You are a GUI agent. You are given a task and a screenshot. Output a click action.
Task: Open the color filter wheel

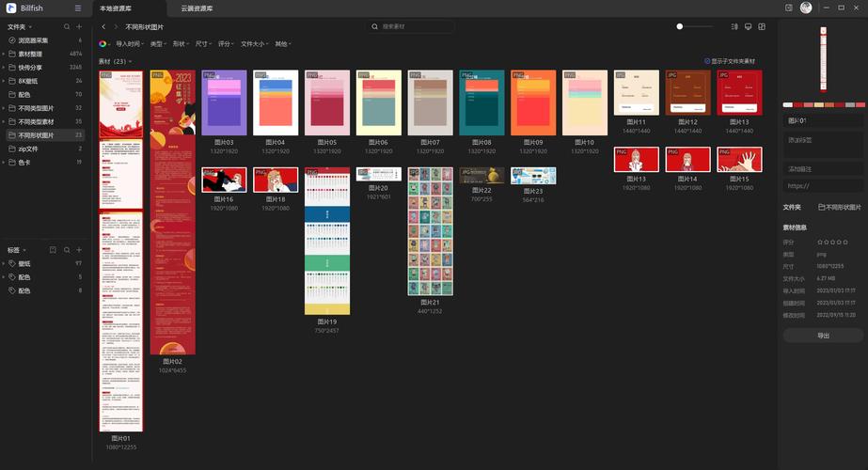pos(103,44)
